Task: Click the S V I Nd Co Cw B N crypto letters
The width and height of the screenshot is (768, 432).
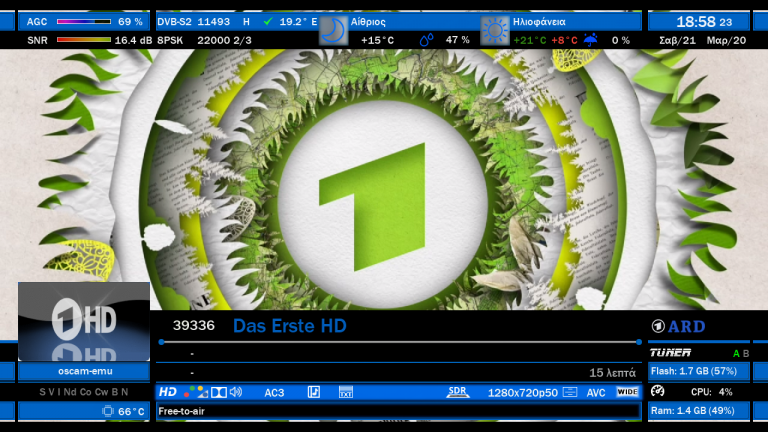Action: [84, 392]
